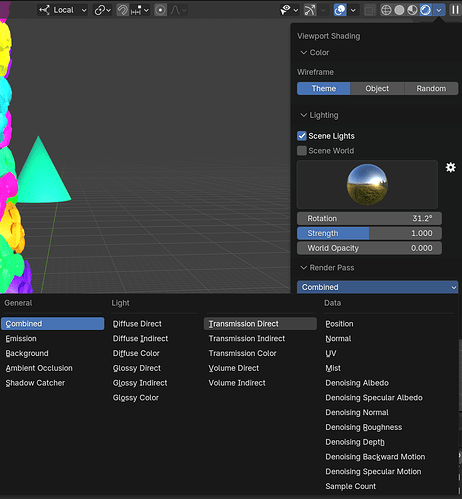Switch to wireframe shading mode icon
The width and height of the screenshot is (462, 499).
[x=386, y=10]
